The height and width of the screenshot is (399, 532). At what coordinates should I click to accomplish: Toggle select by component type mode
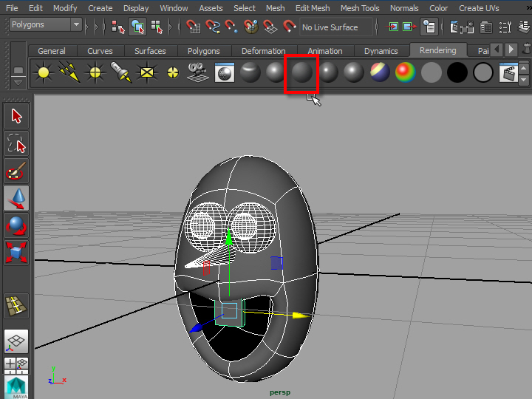156,27
